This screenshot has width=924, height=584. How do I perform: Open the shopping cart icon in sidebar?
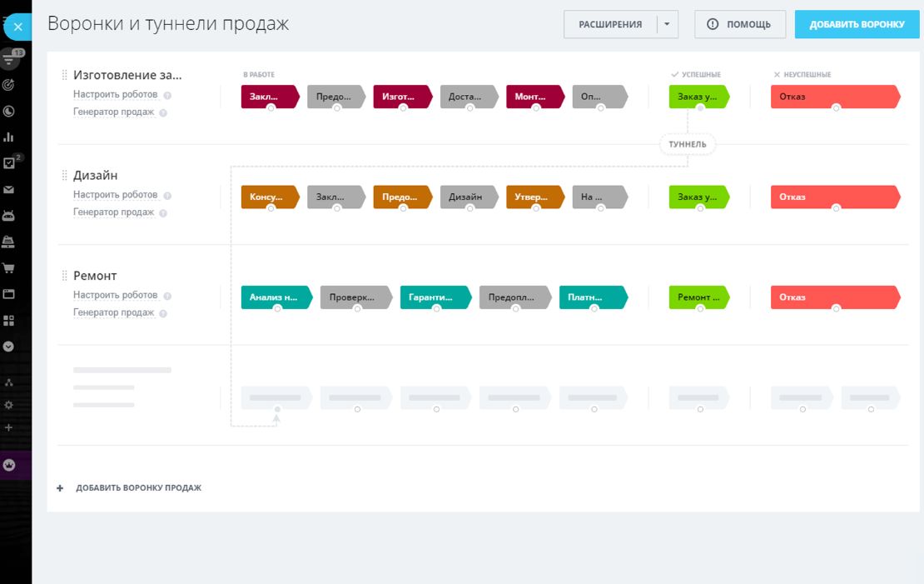[x=8, y=267]
